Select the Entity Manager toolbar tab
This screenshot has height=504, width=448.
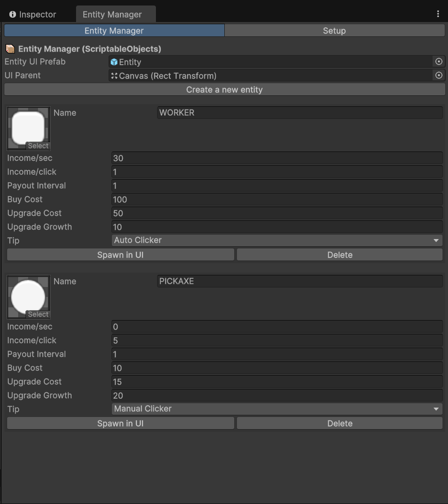tap(114, 31)
